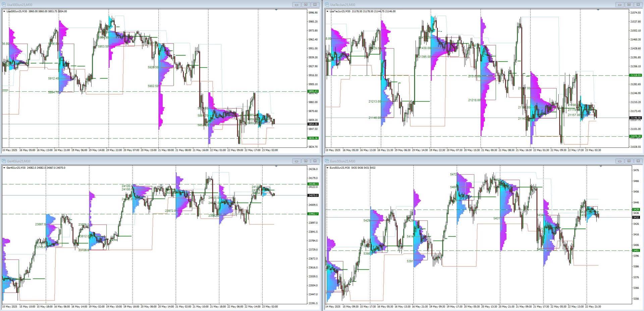Viewport: 644px width, 311px height.
Task: Click the 5912.40 level label in Usa500 chart
Action: pos(53,79)
